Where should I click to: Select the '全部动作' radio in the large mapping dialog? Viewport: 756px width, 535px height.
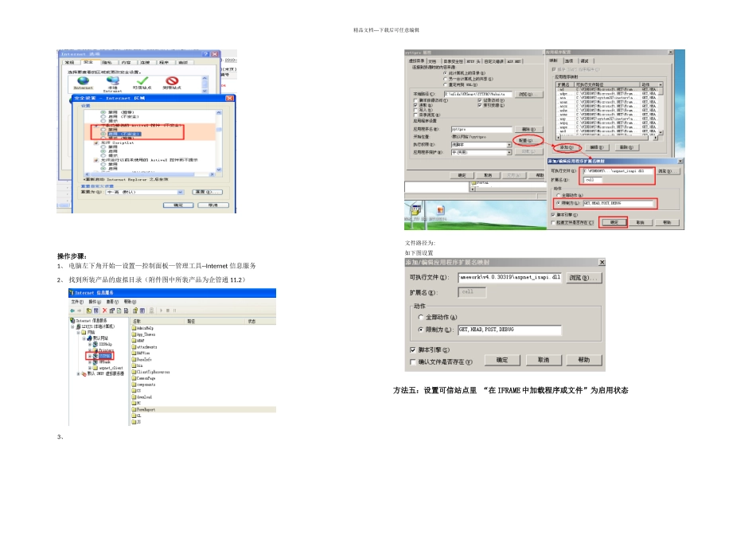(x=421, y=318)
